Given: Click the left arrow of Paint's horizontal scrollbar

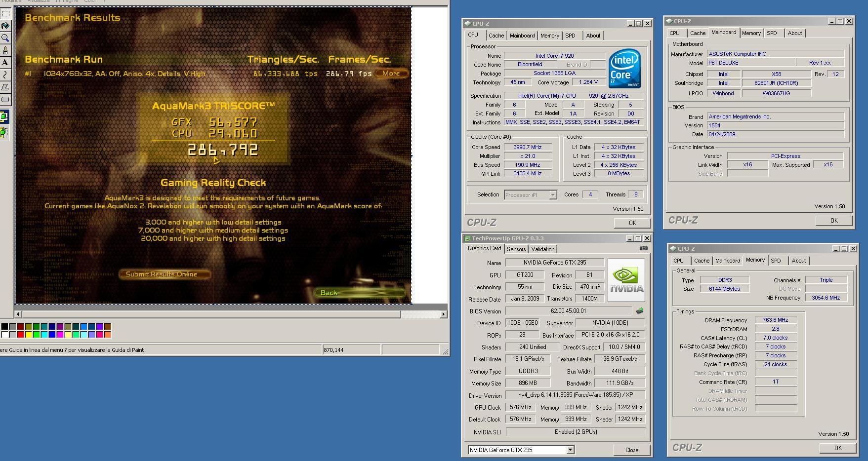Looking at the screenshot, I should point(18,314).
